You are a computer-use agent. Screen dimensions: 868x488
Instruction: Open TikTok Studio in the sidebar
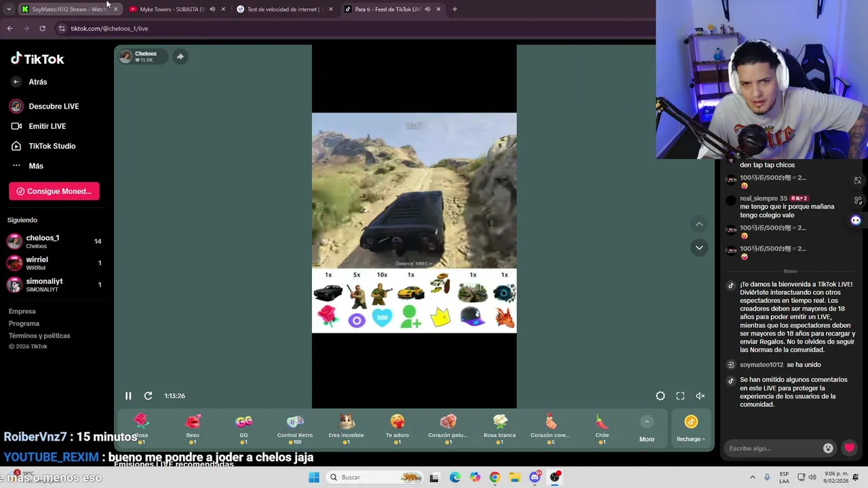(x=43, y=146)
